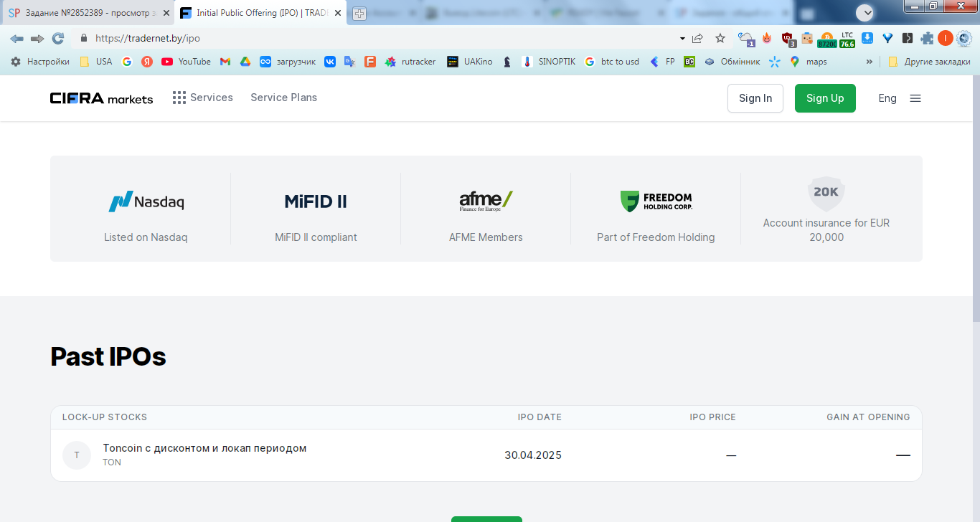Click the browser forward arrow

click(x=37, y=38)
